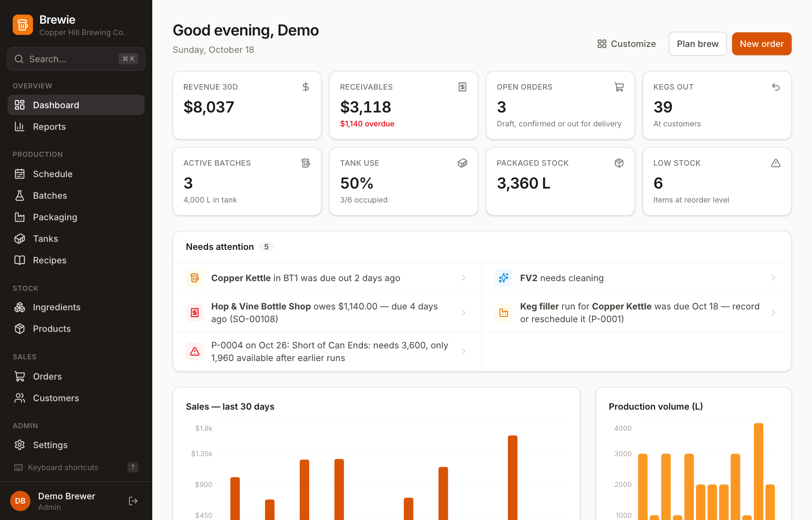Open Recipes in the sidebar

pos(76,260)
